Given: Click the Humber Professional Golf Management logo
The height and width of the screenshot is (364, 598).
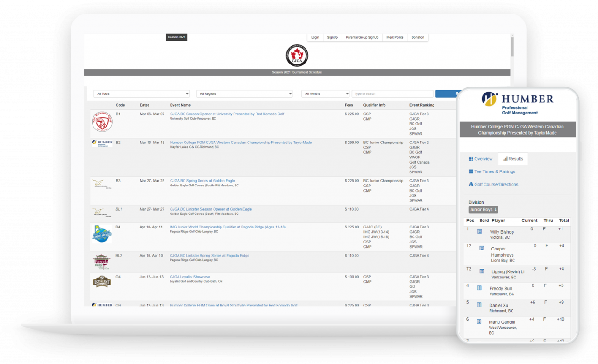Looking at the screenshot, I should click(x=518, y=102).
